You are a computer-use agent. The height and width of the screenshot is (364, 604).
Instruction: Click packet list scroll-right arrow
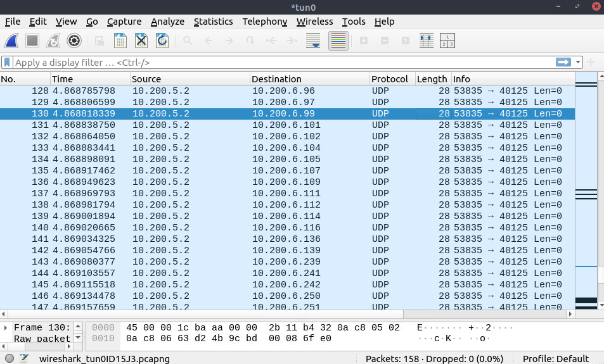point(570,314)
